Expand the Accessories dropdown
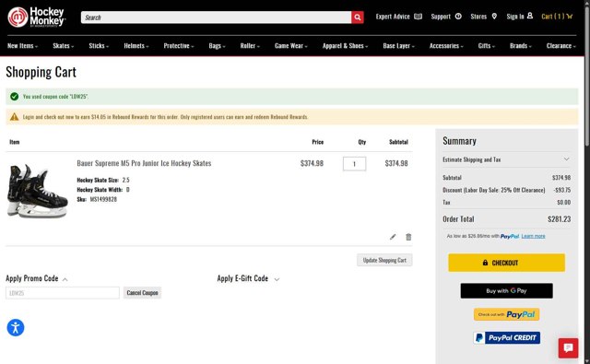 point(446,46)
